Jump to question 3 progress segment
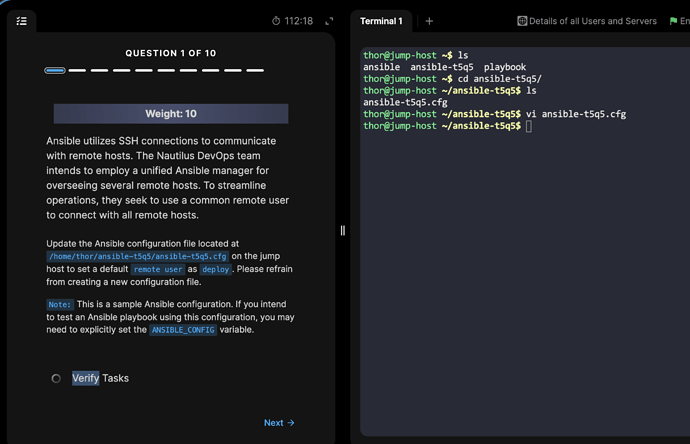Viewport: 690px width, 444px height. point(99,70)
